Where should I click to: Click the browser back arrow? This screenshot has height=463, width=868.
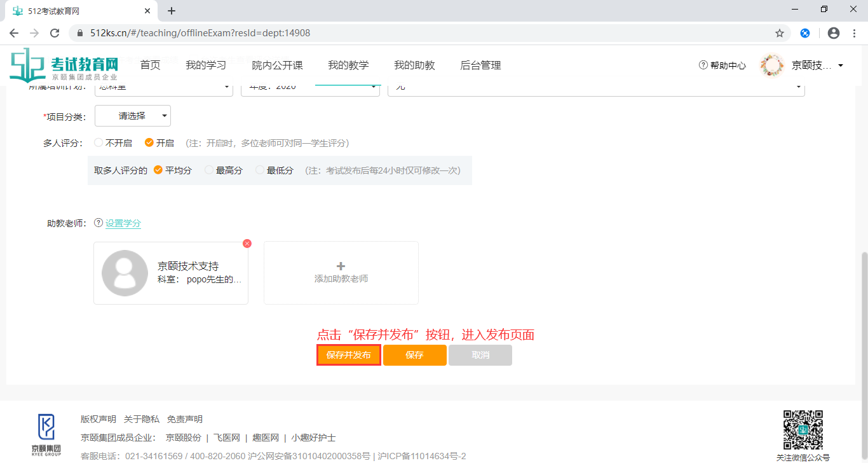click(14, 33)
